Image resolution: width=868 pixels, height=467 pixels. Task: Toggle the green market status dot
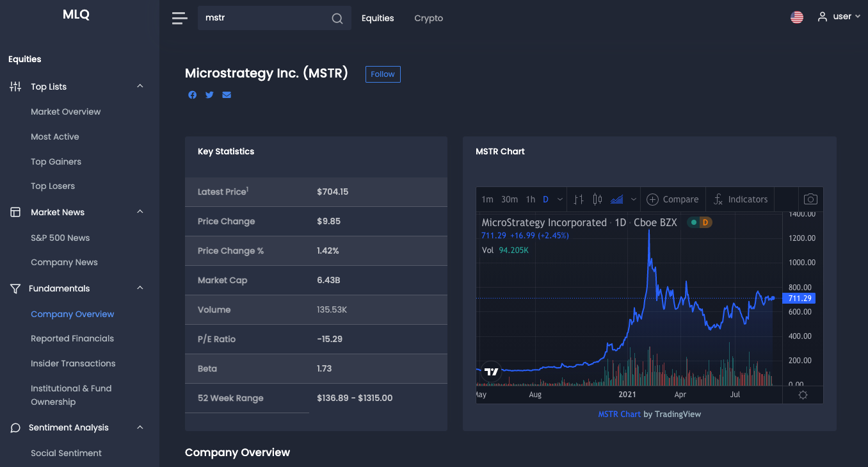click(x=693, y=222)
